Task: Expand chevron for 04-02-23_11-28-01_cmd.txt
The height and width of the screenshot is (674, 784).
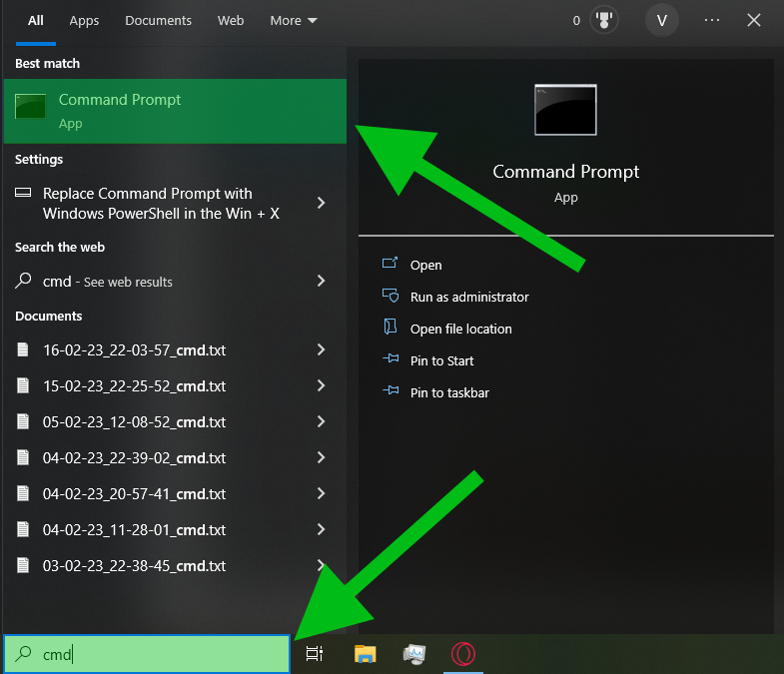Action: pos(321,529)
